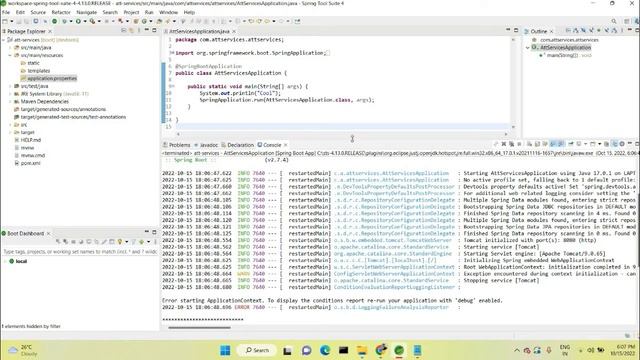Click the Boot Dashboard filter field
Viewport: 640px width, 360px height.
[80, 251]
